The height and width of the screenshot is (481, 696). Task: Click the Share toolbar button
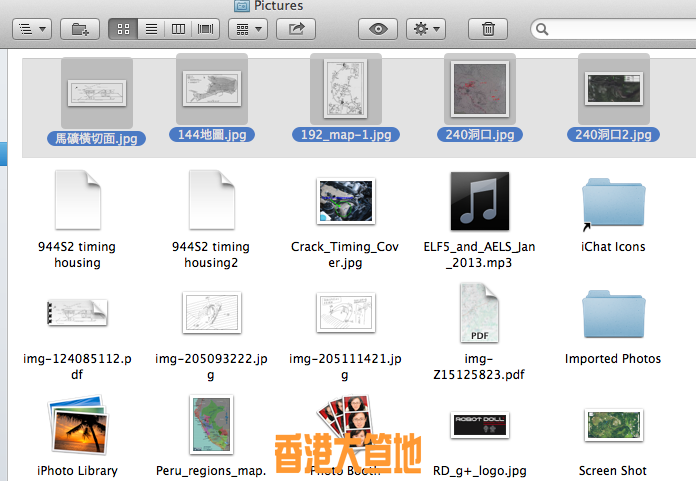296,29
